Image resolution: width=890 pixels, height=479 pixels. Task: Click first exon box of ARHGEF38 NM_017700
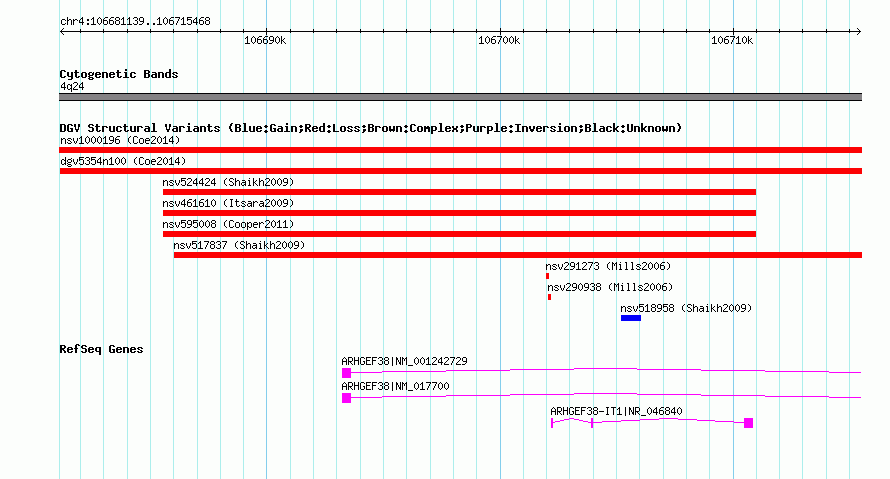[x=346, y=398]
